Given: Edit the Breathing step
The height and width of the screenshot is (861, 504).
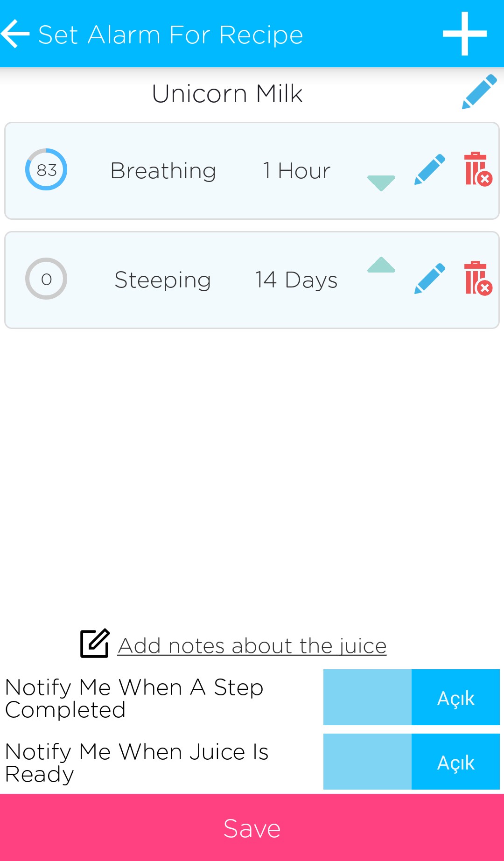Looking at the screenshot, I should 430,169.
